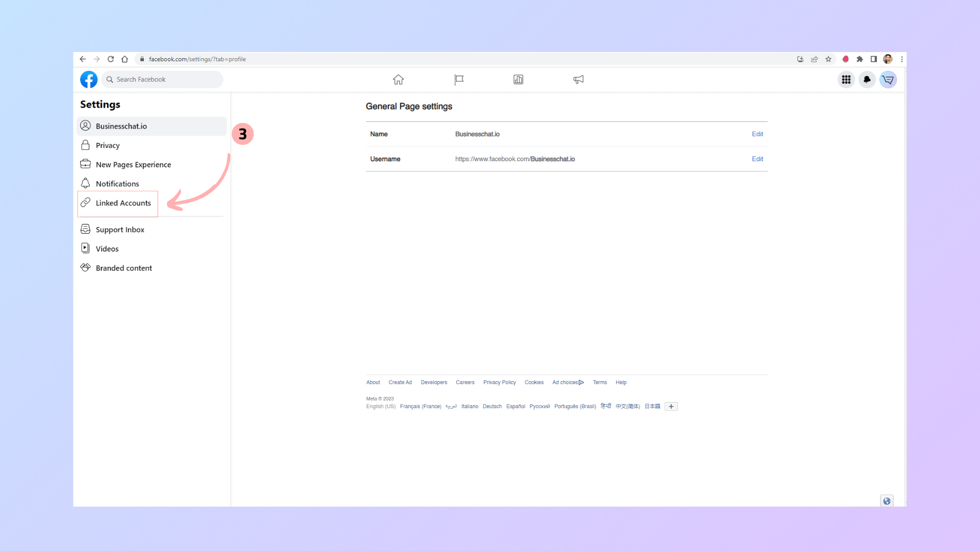980x551 pixels.
Task: Click the Privacy Policy footer link
Action: [x=500, y=382]
